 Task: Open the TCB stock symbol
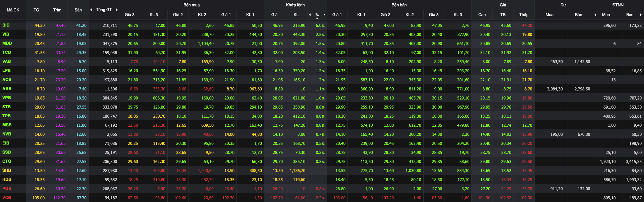tap(7, 52)
